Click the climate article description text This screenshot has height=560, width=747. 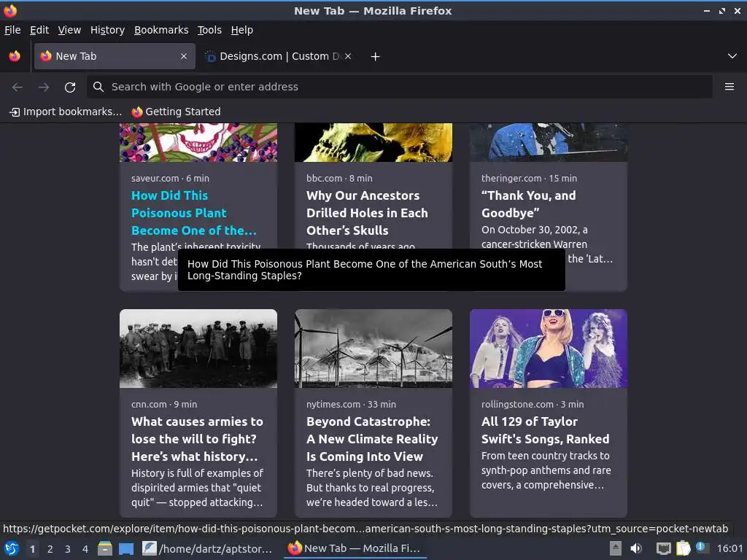[x=371, y=488]
